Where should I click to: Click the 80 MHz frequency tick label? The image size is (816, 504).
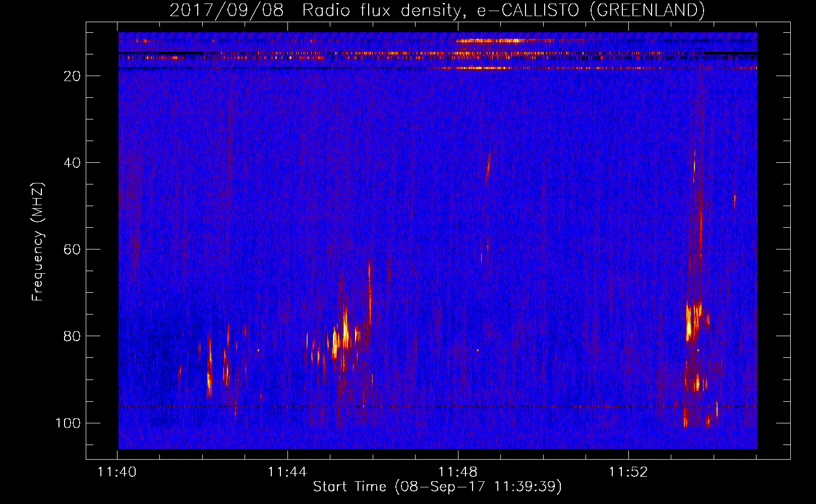tap(73, 336)
